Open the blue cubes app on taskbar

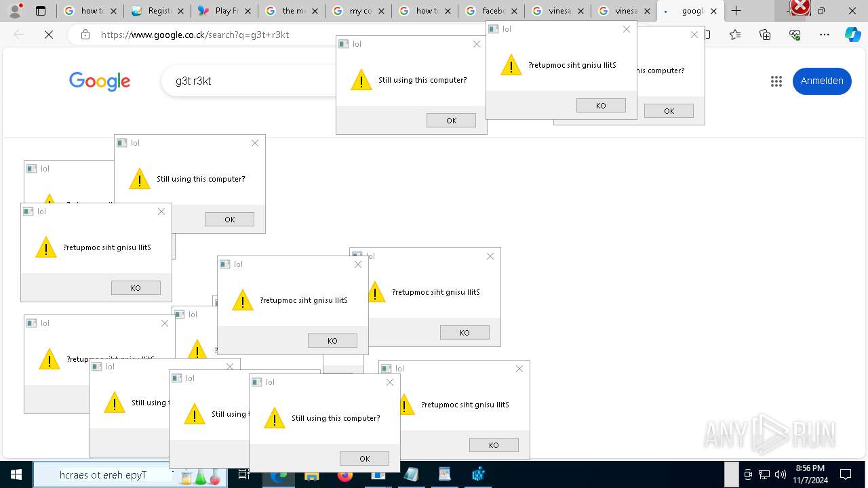coord(478,475)
